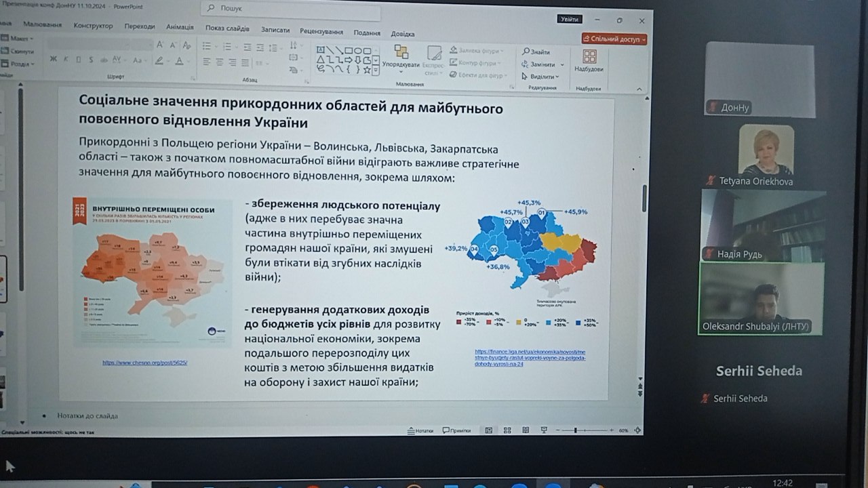Fit slide to current window icon
The height and width of the screenshot is (488, 868).
click(636, 430)
